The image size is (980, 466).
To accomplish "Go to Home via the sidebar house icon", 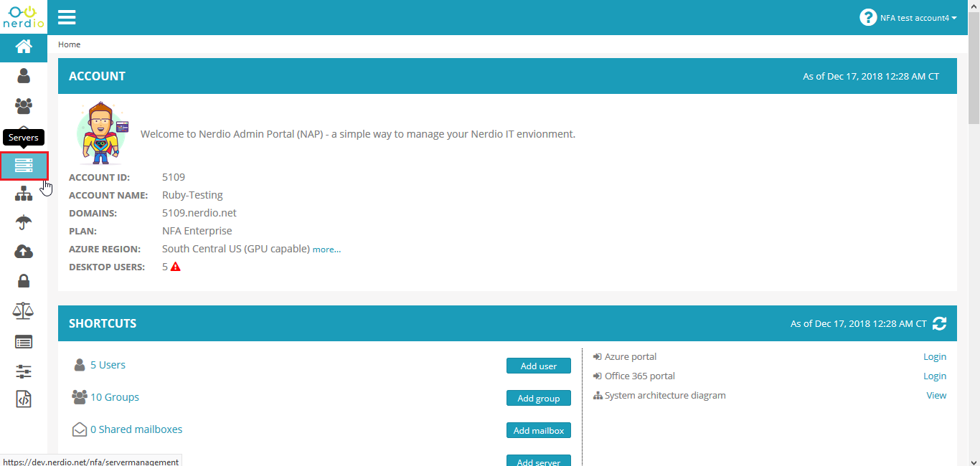I will [24, 47].
